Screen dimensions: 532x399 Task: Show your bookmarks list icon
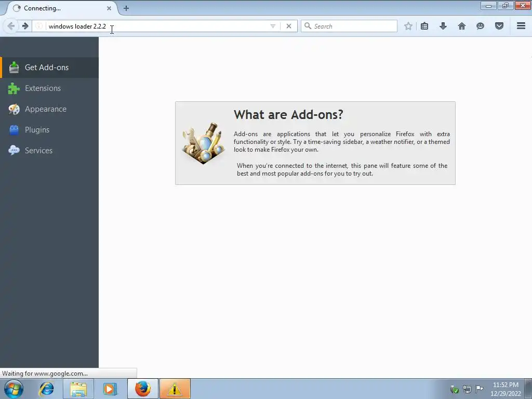click(424, 26)
